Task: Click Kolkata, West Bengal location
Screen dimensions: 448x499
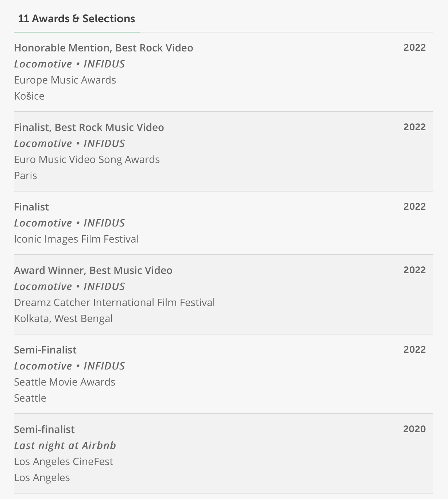Action: [63, 318]
